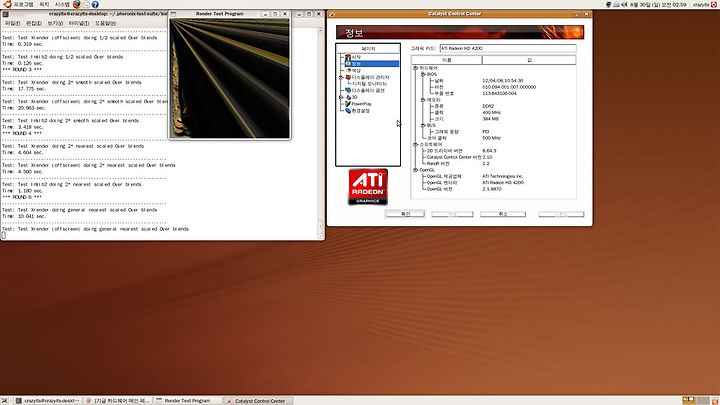This screenshot has width=720, height=405.
Task: Click the ATI Radeon Graphics logo
Action: tap(368, 187)
